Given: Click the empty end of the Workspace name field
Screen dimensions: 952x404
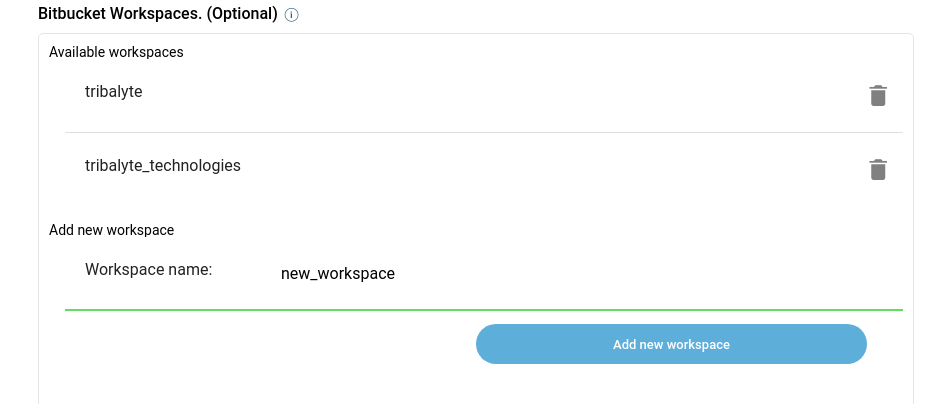Looking at the screenshot, I should click(x=750, y=274).
